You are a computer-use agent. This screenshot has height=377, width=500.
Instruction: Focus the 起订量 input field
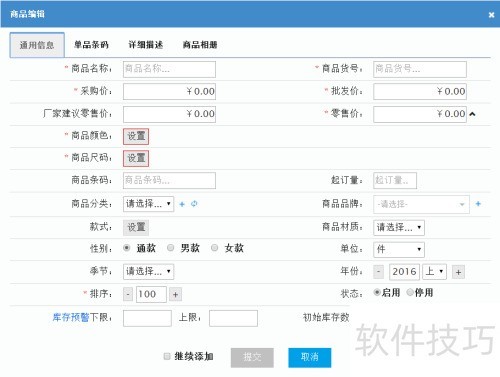point(395,180)
